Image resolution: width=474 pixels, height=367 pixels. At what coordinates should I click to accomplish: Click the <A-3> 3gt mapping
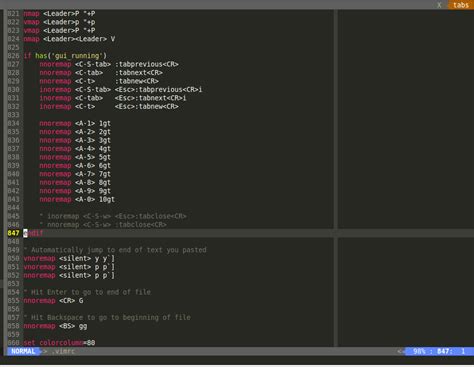(75, 140)
